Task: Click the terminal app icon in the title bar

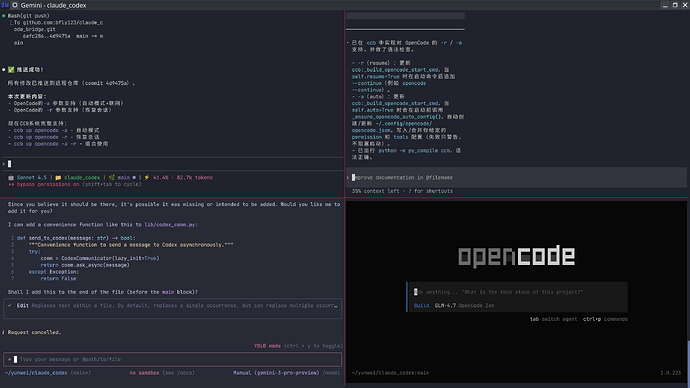Action: tap(5, 5)
